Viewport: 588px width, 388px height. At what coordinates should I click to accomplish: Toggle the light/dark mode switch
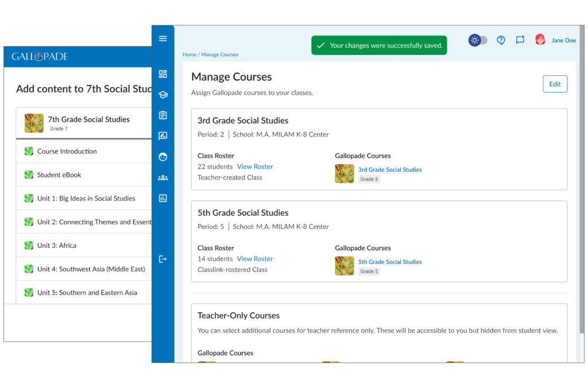pyautogui.click(x=478, y=40)
